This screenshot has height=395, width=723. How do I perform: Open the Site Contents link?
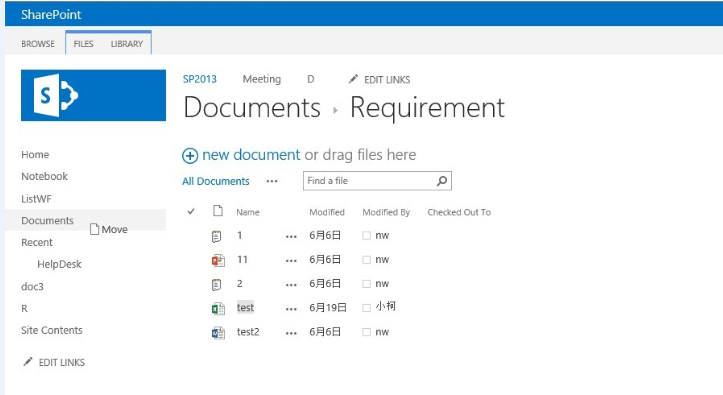point(52,330)
